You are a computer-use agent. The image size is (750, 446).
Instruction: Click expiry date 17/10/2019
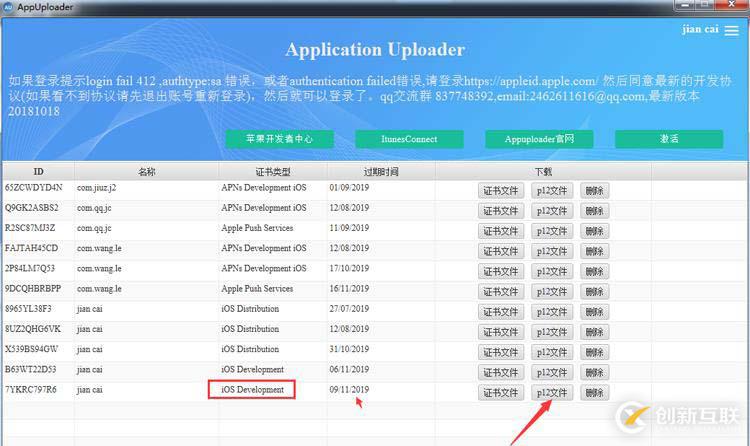[349, 268]
